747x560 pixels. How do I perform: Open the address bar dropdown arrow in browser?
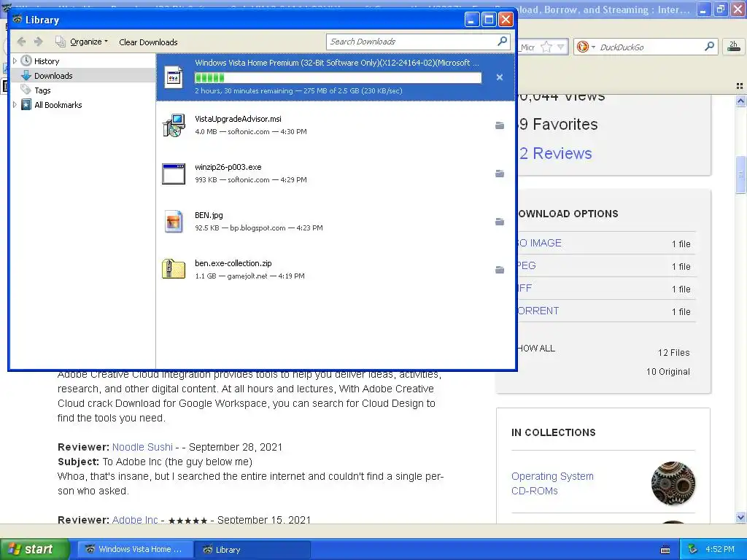tap(561, 47)
